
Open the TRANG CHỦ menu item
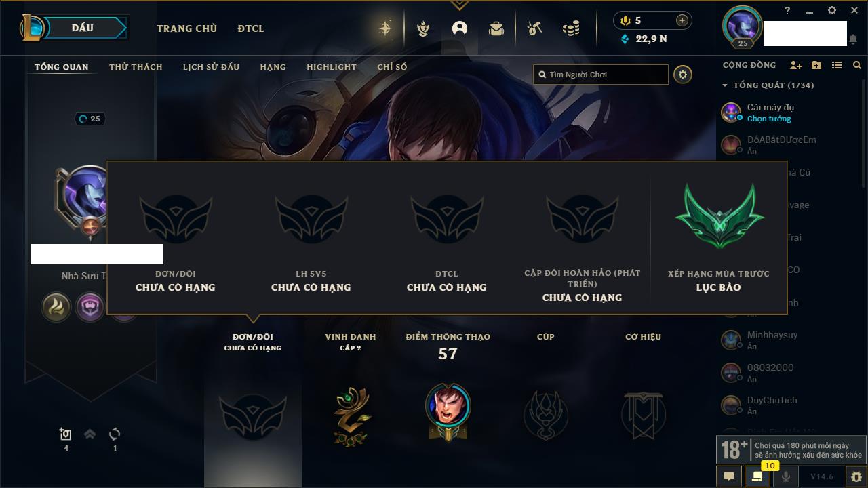coord(186,28)
